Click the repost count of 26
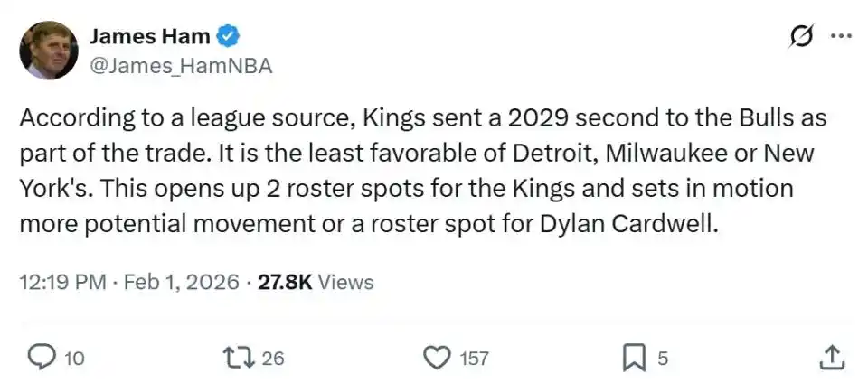This screenshot has width=868, height=392. pos(273,359)
